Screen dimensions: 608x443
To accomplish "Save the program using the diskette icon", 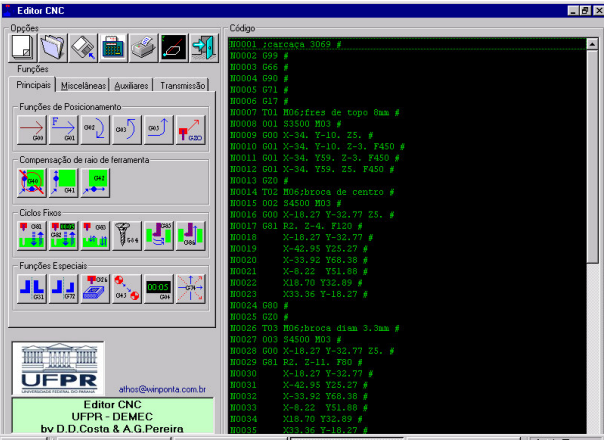I will (x=83, y=48).
